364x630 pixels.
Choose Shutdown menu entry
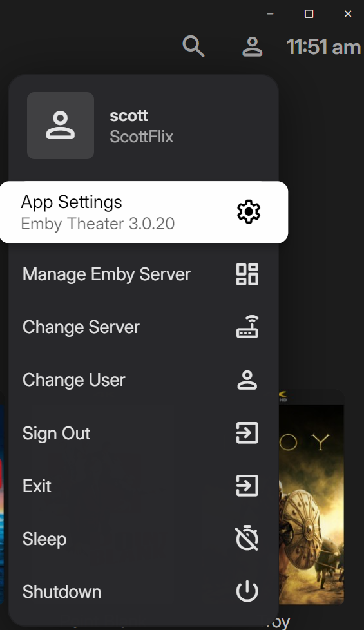pyautogui.click(x=143, y=592)
